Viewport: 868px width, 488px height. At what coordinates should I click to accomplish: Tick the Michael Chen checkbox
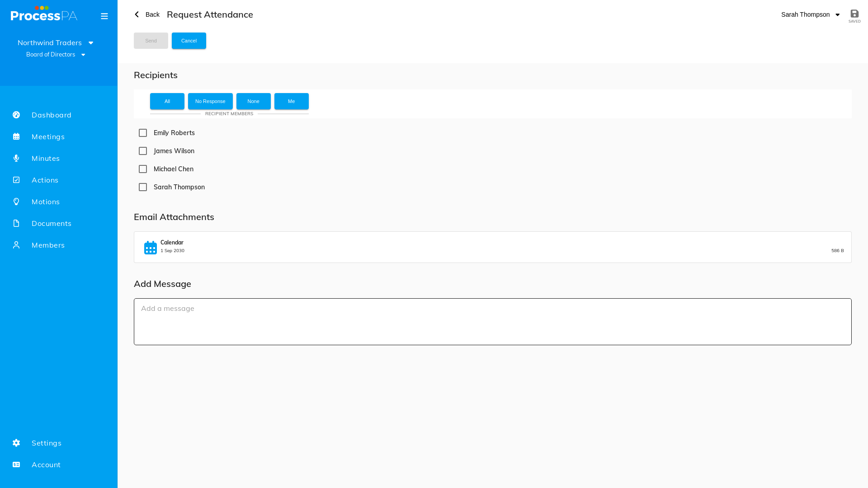[x=143, y=169]
